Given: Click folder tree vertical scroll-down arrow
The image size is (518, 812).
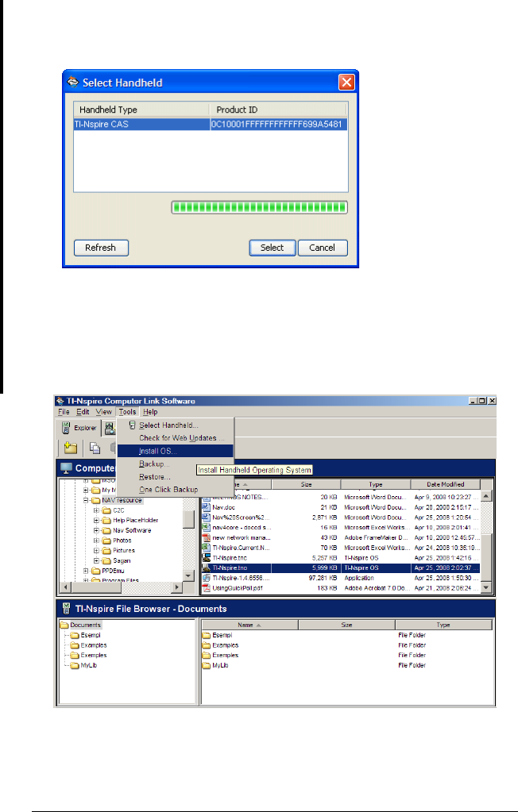Looking at the screenshot, I should pyautogui.click(x=189, y=575).
